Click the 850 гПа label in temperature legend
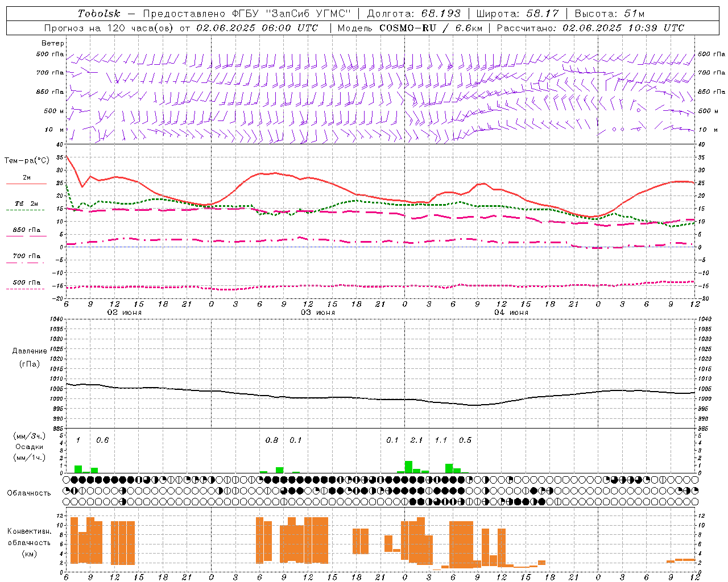Screen dimensions: 728x582 pyautogui.click(x=27, y=230)
